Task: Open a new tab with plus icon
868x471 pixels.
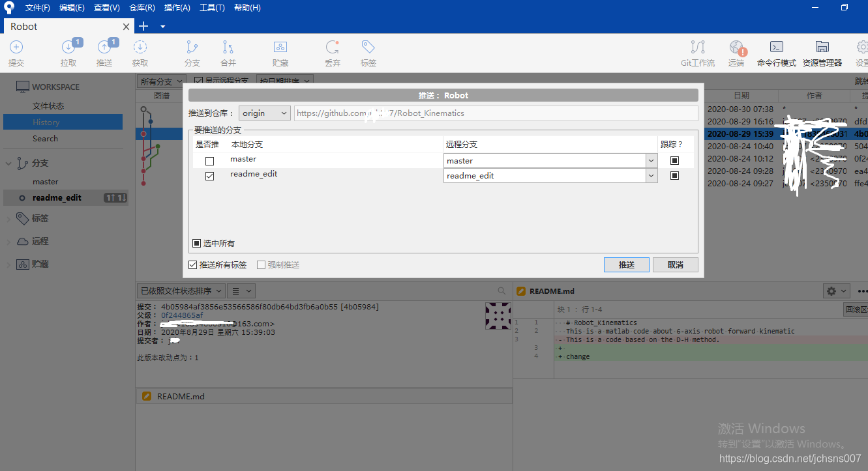Action: pos(143,26)
